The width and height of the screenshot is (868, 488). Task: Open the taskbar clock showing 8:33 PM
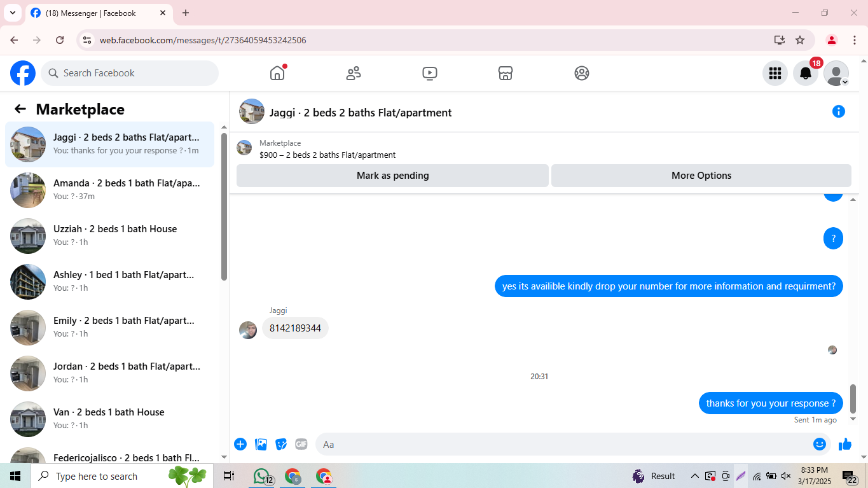pos(815,476)
